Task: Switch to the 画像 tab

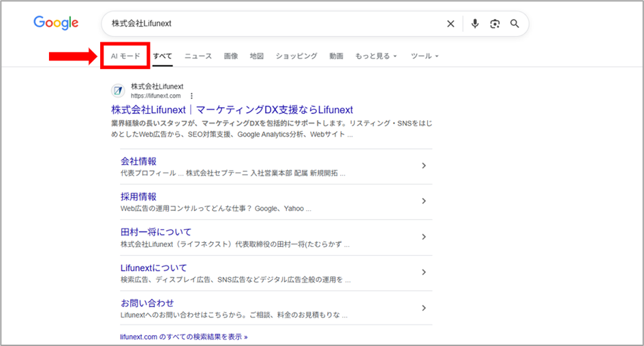Action: (x=231, y=56)
